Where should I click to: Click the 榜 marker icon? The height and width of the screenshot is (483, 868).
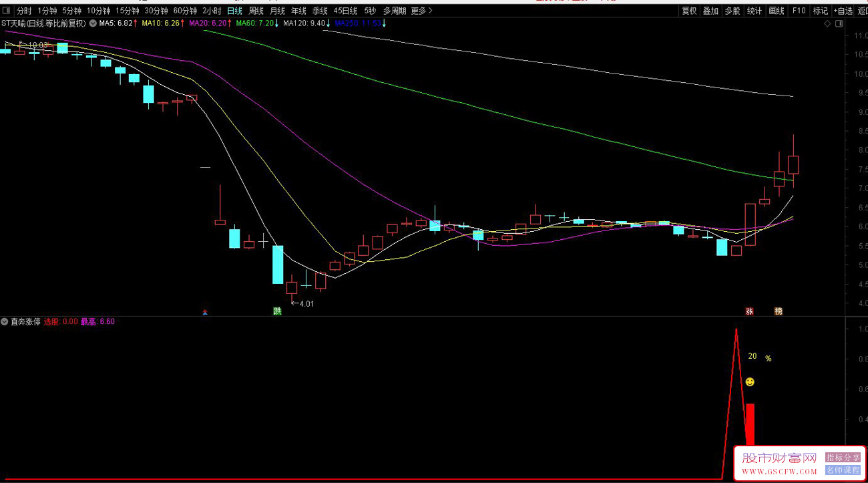pos(778,311)
